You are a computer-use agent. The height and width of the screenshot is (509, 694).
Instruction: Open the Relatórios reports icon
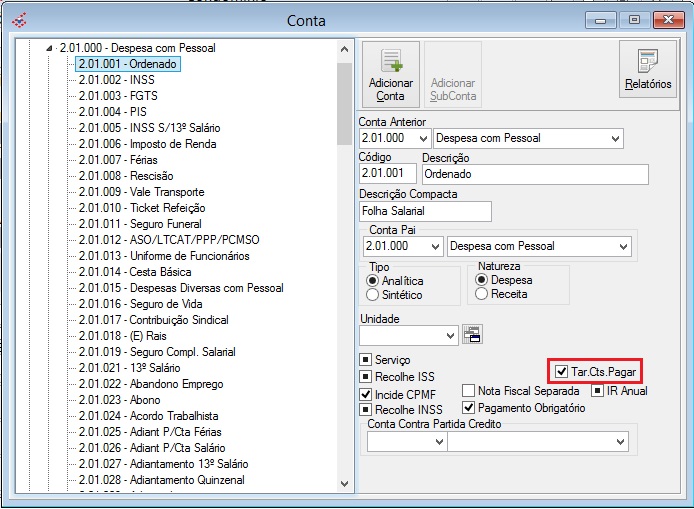tap(647, 70)
